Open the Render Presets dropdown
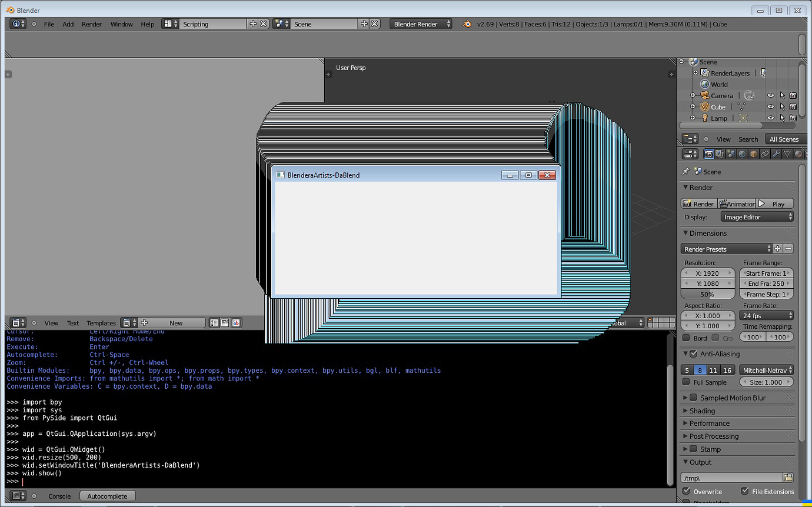This screenshot has height=507, width=812. click(727, 249)
